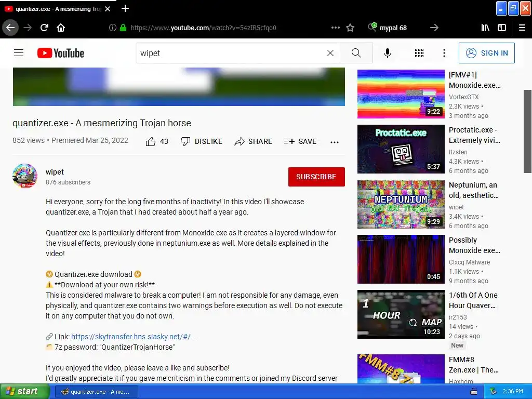Open the 1/6th Of A One Hour Quaver title
This screenshot has width=532, height=399.
[473, 300]
